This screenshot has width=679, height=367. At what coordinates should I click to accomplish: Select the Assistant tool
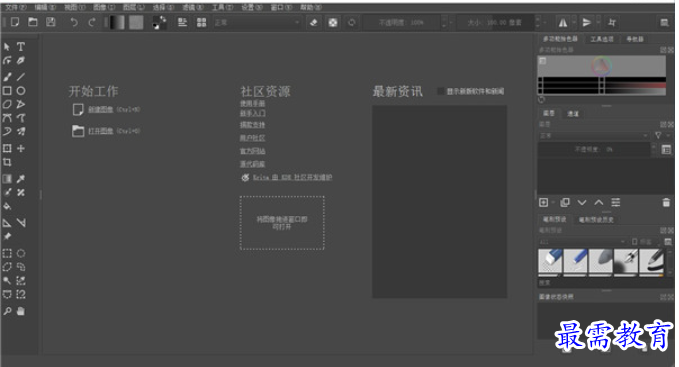pos(7,223)
